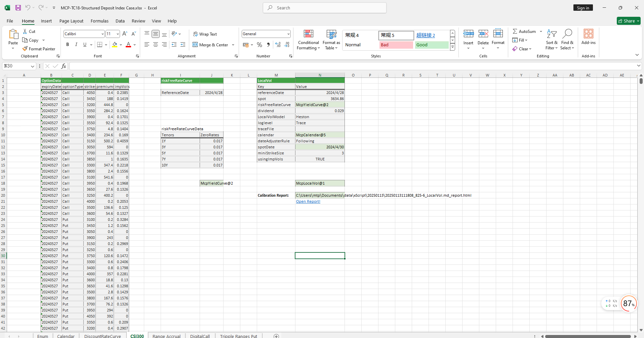Toggle Italic formatting
The image size is (644, 338).
click(x=76, y=44)
